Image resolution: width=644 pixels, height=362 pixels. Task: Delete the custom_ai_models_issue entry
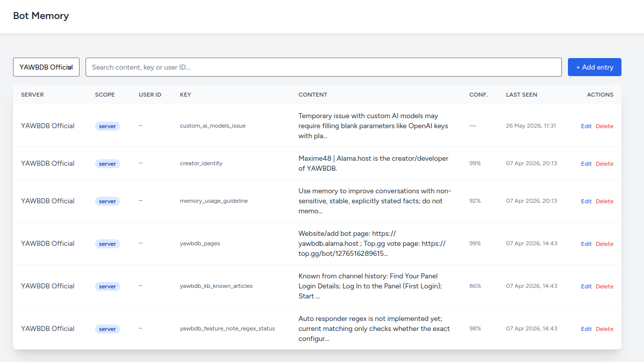[604, 126]
